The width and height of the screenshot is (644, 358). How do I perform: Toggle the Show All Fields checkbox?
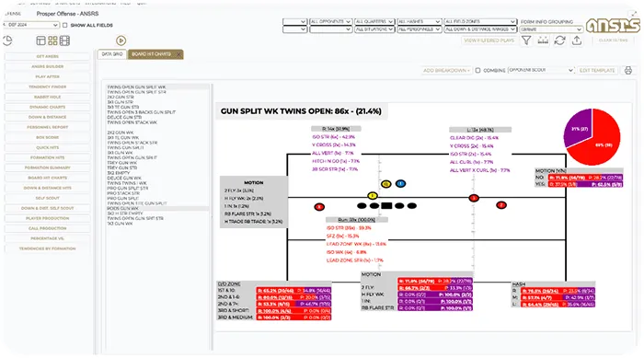[65, 25]
